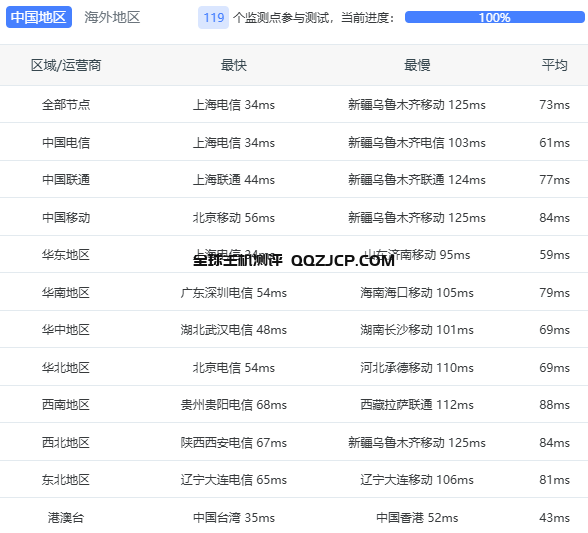This screenshot has width=588, height=533.
Task: Click the 贵州贵阳电信 68ms cell
Action: 234,405
